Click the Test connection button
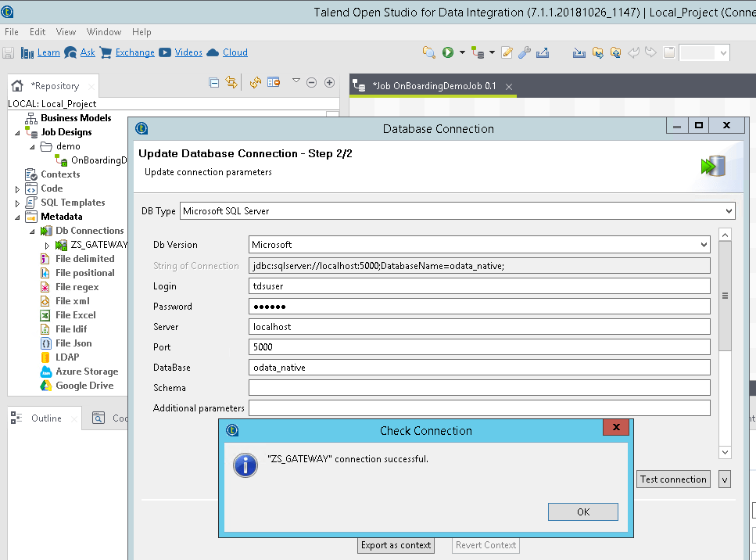 pyautogui.click(x=673, y=479)
